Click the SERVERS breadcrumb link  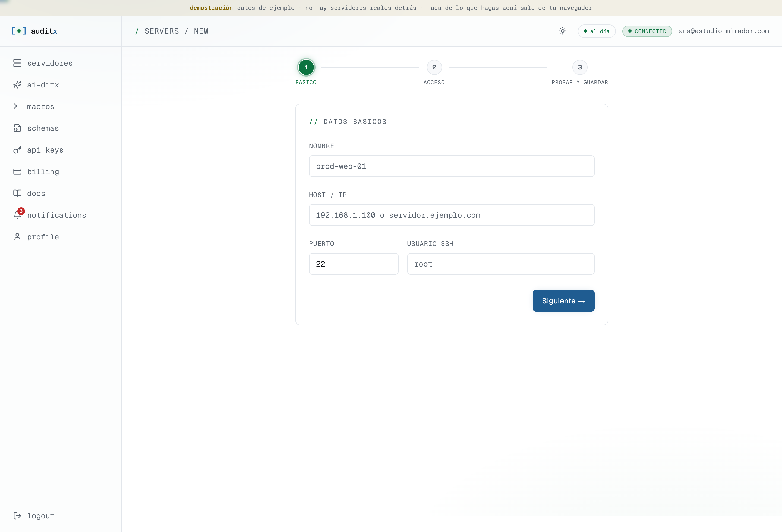tap(162, 31)
